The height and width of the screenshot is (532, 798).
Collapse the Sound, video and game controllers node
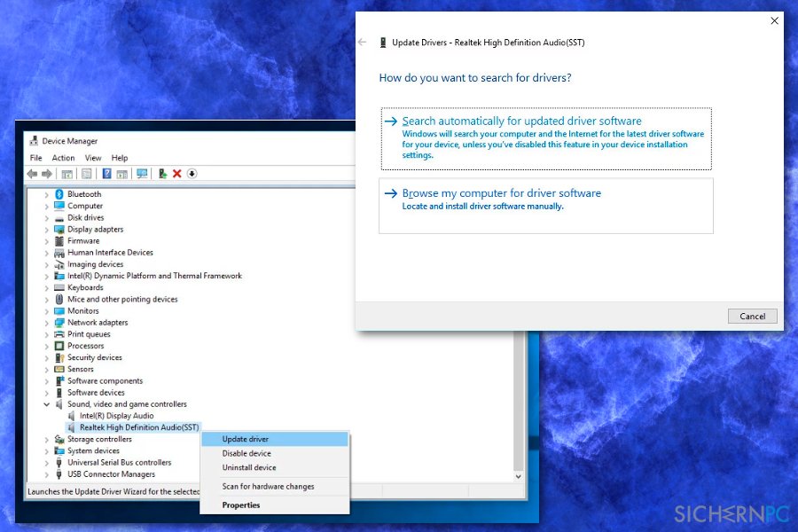[46, 404]
